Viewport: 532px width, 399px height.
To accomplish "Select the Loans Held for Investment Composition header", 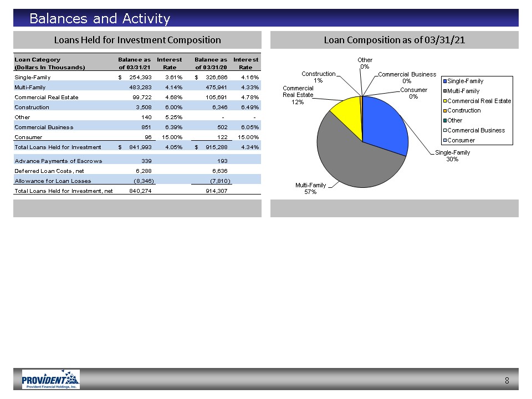I will coord(137,40).
